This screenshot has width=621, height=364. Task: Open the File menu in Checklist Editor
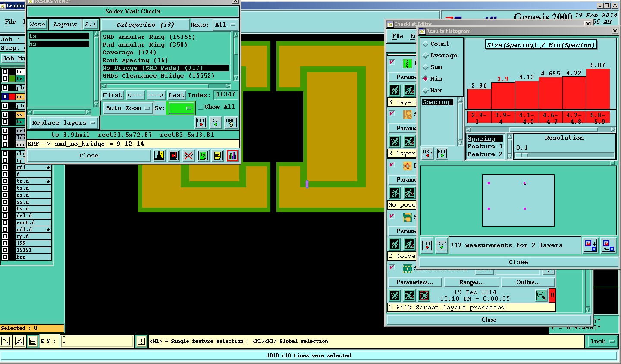coord(398,36)
